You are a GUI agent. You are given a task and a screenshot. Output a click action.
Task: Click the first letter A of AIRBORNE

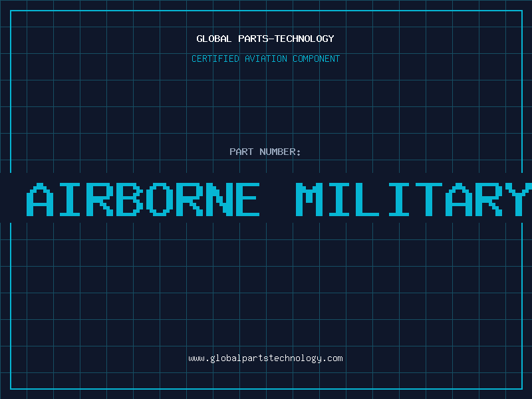[x=40, y=199]
